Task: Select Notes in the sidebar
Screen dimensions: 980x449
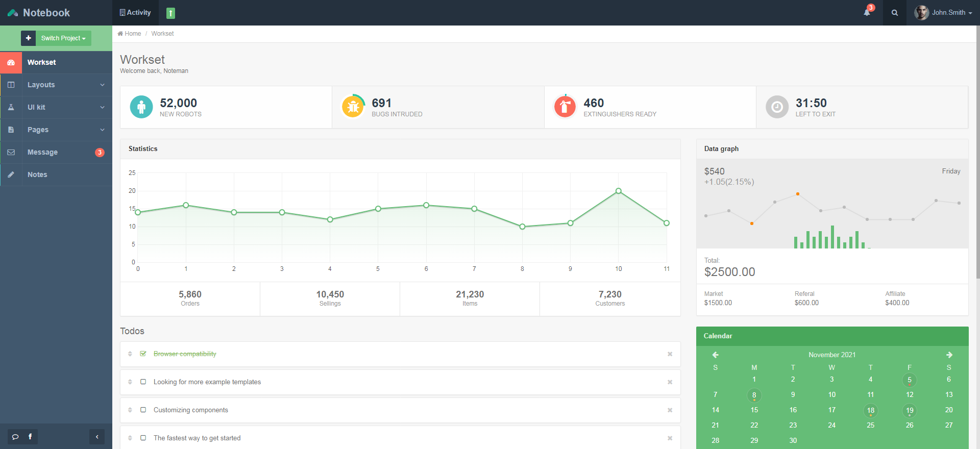Action: [56, 174]
